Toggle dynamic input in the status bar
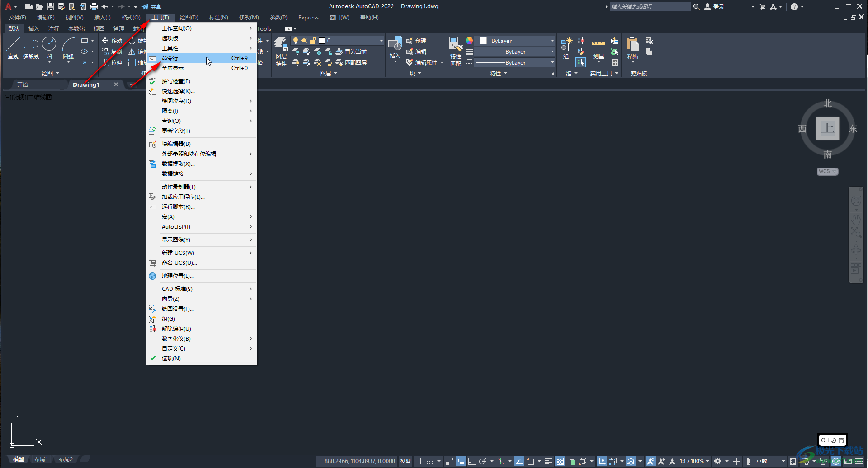 (461, 461)
